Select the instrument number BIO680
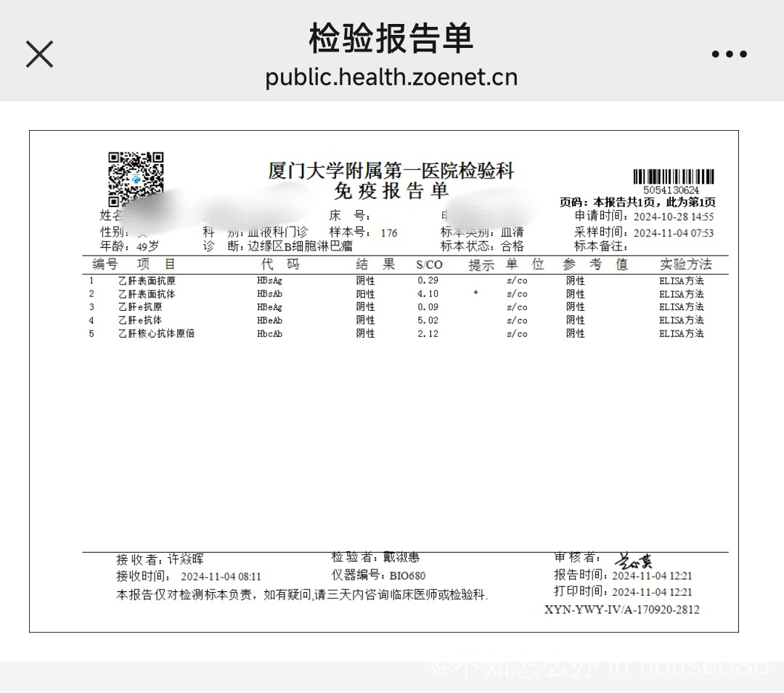 tap(407, 575)
